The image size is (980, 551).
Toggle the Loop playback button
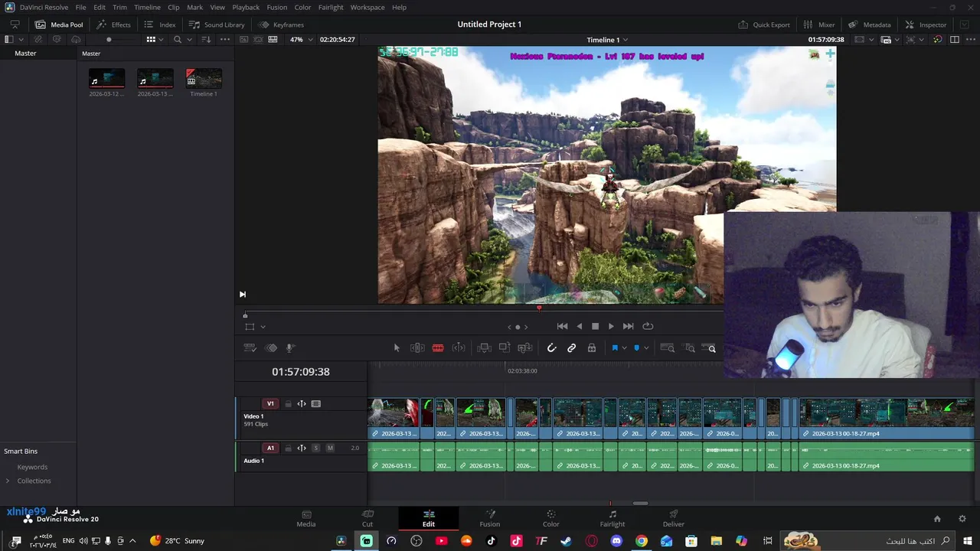648,326
